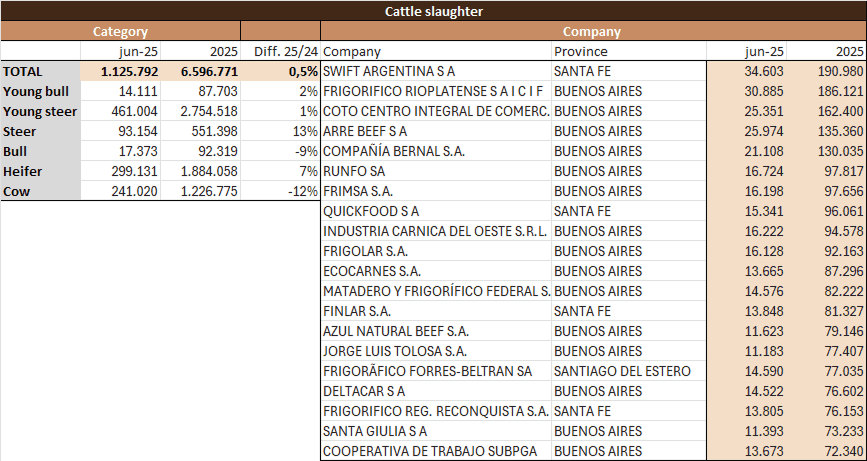Select Bull value 17.373
This screenshot has width=867, height=461.
121,151
